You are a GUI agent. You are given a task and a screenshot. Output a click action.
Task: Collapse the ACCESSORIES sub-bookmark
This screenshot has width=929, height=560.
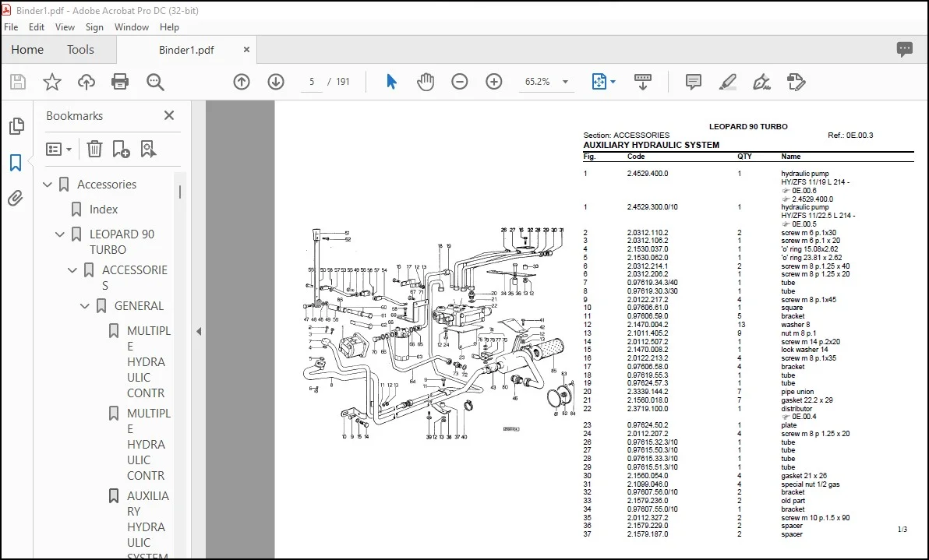click(72, 270)
